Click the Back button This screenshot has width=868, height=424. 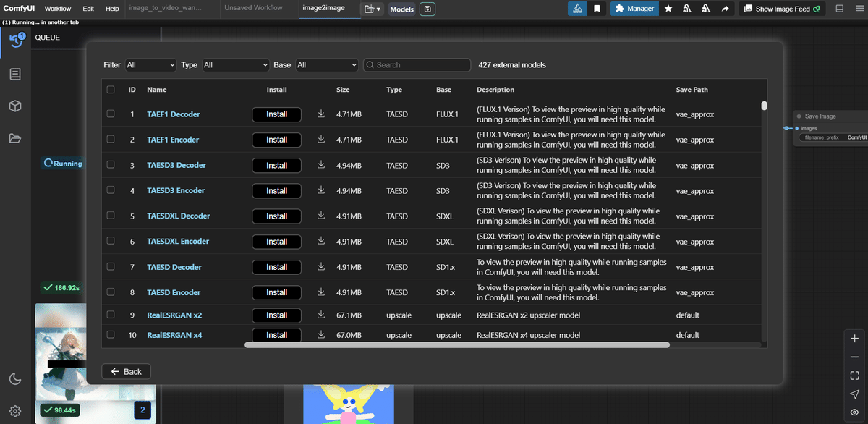coord(126,371)
